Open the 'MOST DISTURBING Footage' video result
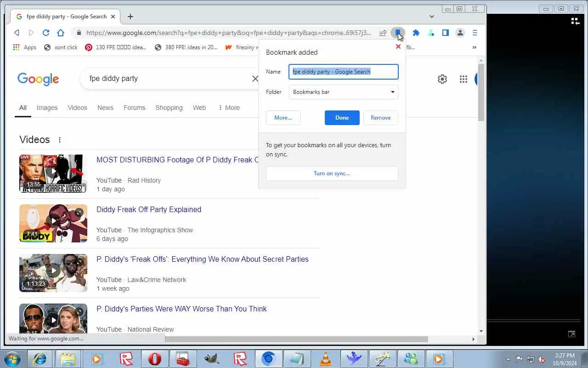This screenshot has height=368, width=588. point(177,160)
